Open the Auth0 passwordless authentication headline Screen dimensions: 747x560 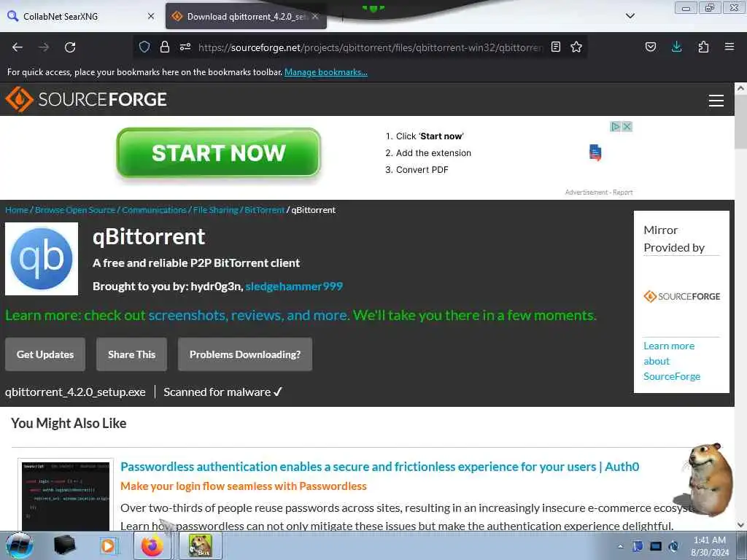pyautogui.click(x=379, y=467)
